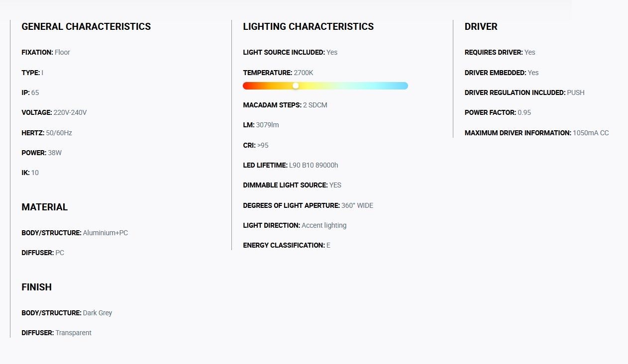
Task: Click the Temperature: 2700K line
Action: pos(278,73)
